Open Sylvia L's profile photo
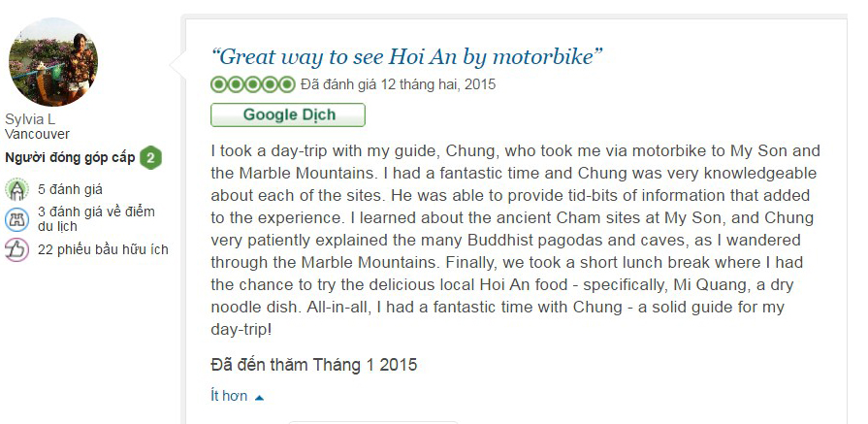 pos(53,61)
